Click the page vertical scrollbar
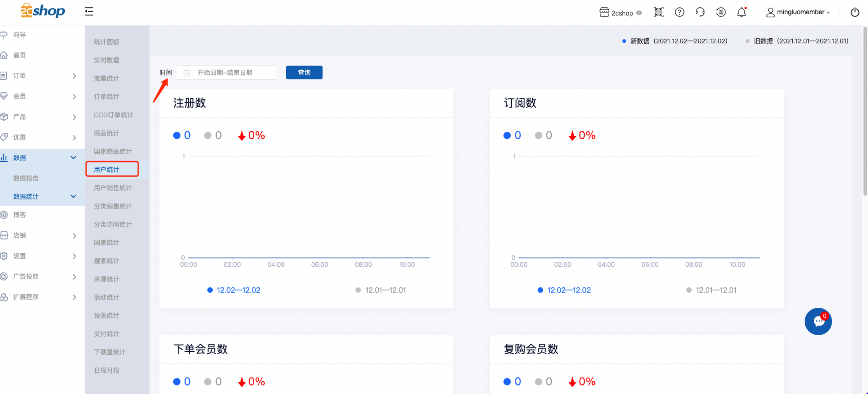 click(x=865, y=111)
